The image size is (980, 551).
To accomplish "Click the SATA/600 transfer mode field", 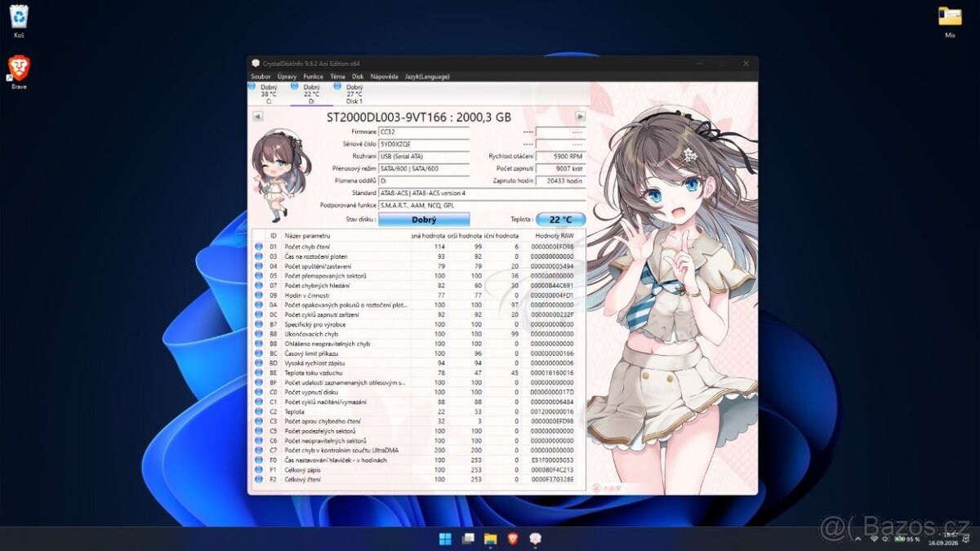I will tap(424, 168).
